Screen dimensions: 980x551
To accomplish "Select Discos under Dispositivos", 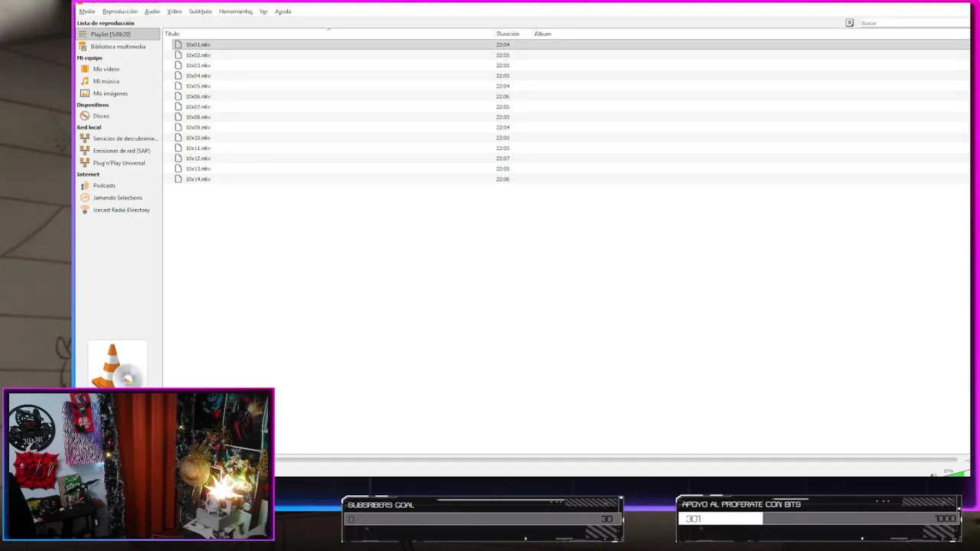I will coord(101,116).
